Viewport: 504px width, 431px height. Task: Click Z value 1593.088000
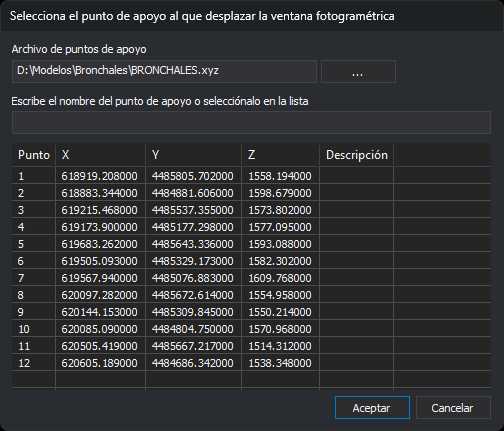(x=280, y=244)
